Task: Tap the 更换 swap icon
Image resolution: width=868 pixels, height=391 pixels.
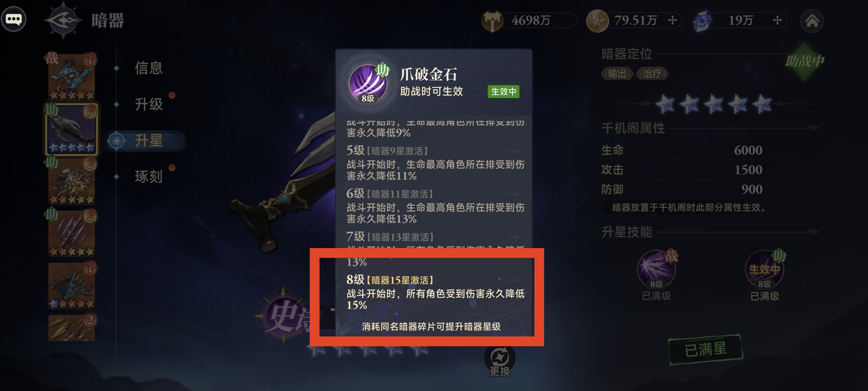Action: [500, 361]
